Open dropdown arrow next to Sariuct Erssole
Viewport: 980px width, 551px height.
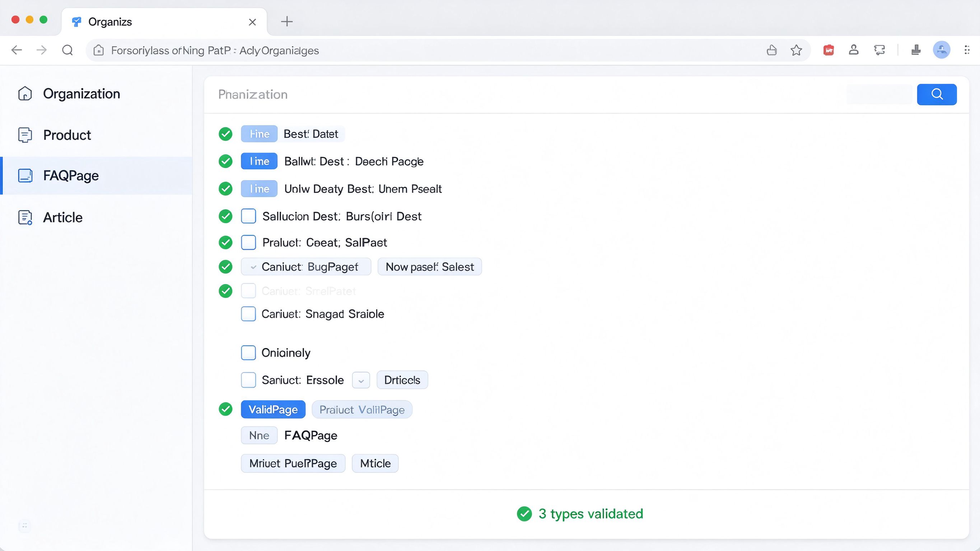point(361,380)
